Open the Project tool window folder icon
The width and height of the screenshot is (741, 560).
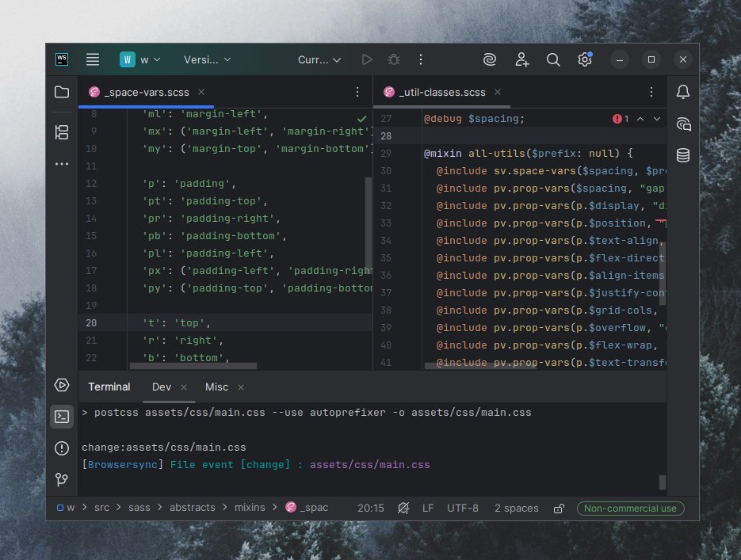click(62, 92)
